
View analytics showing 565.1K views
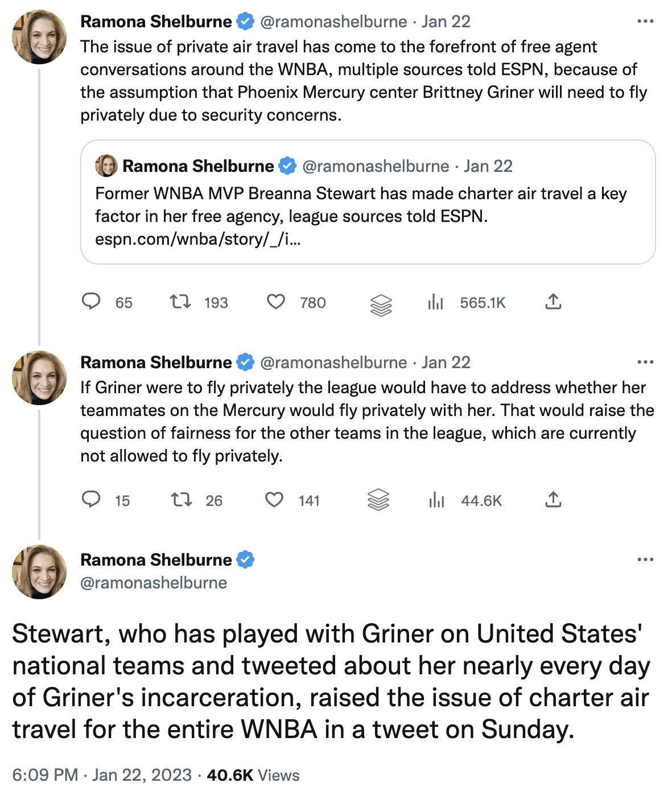(x=466, y=302)
